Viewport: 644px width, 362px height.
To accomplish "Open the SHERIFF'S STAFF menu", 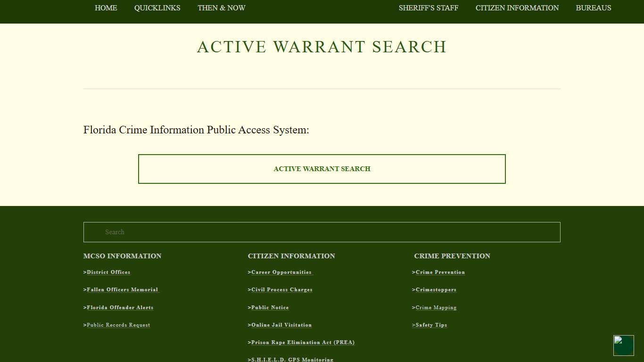I will [x=428, y=8].
